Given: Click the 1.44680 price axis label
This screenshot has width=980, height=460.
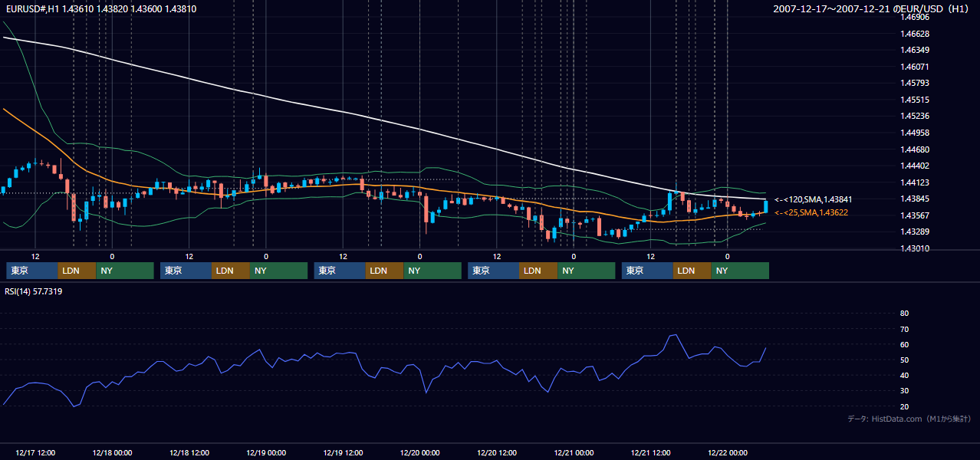Looking at the screenshot, I should [x=914, y=149].
